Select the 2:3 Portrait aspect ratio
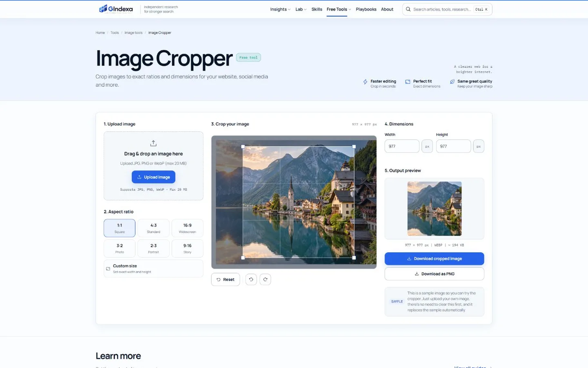The width and height of the screenshot is (588, 368). click(154, 249)
